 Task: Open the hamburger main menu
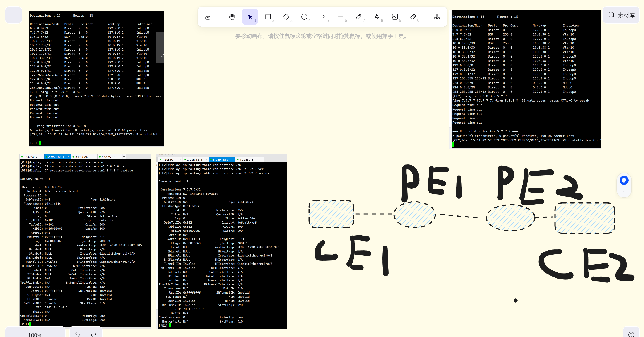point(14,15)
